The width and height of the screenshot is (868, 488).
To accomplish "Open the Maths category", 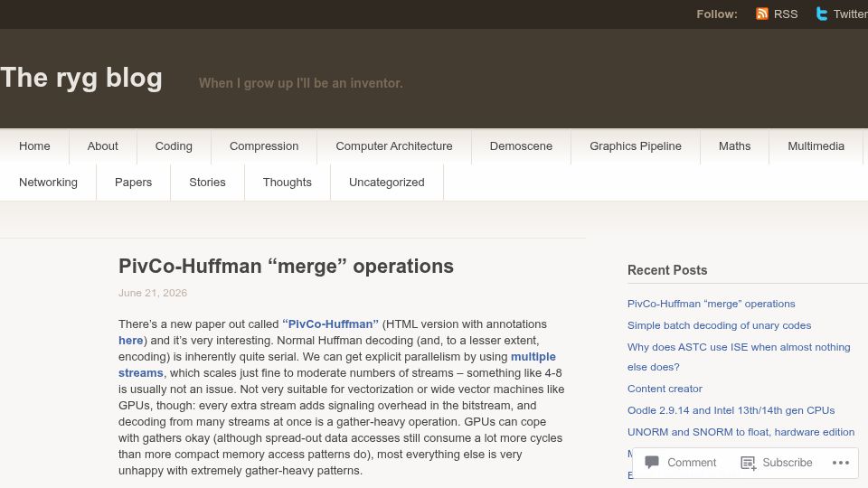I will [734, 146].
